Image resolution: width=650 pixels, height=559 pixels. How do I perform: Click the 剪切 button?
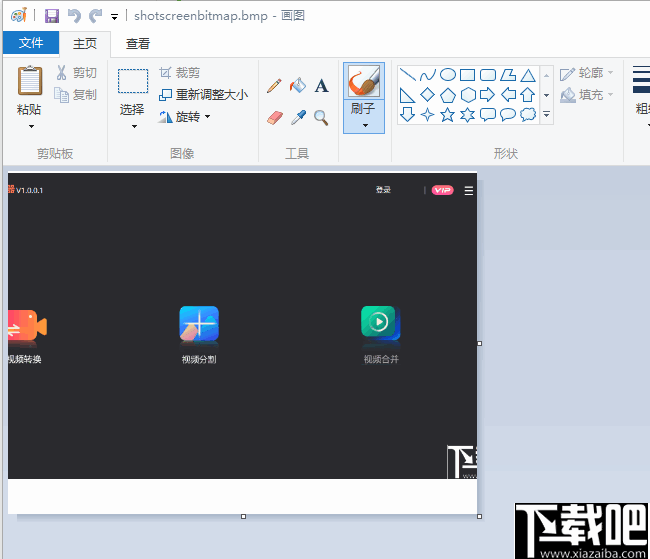[76, 73]
